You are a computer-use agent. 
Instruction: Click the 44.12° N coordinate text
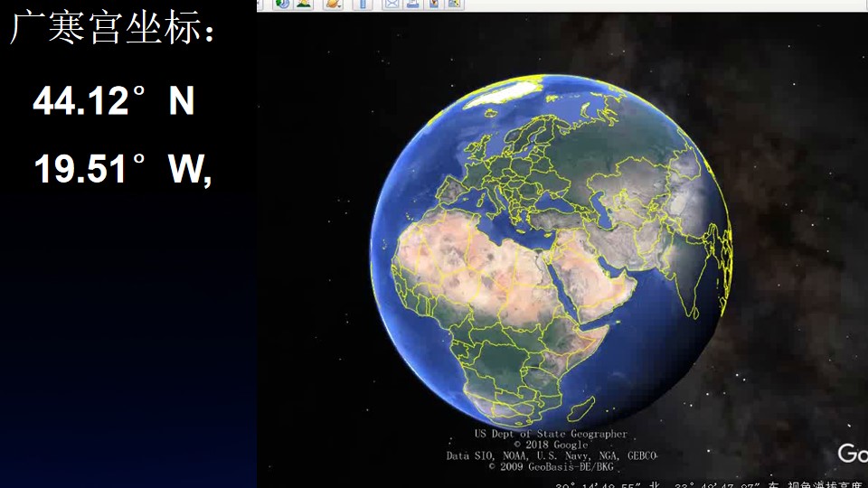pyautogui.click(x=114, y=100)
